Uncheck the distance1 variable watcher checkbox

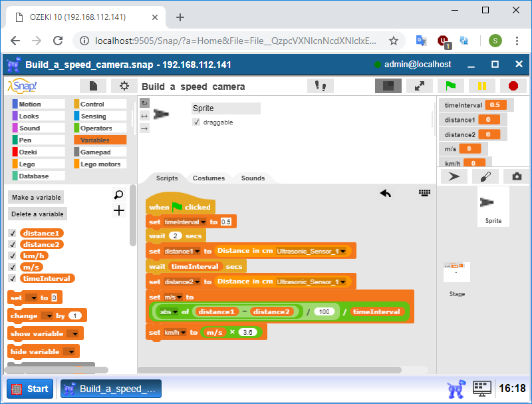point(12,233)
